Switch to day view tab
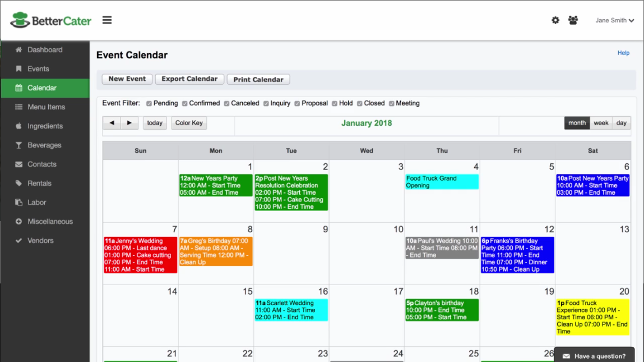Screen dimensions: 644x362 coord(622,122)
